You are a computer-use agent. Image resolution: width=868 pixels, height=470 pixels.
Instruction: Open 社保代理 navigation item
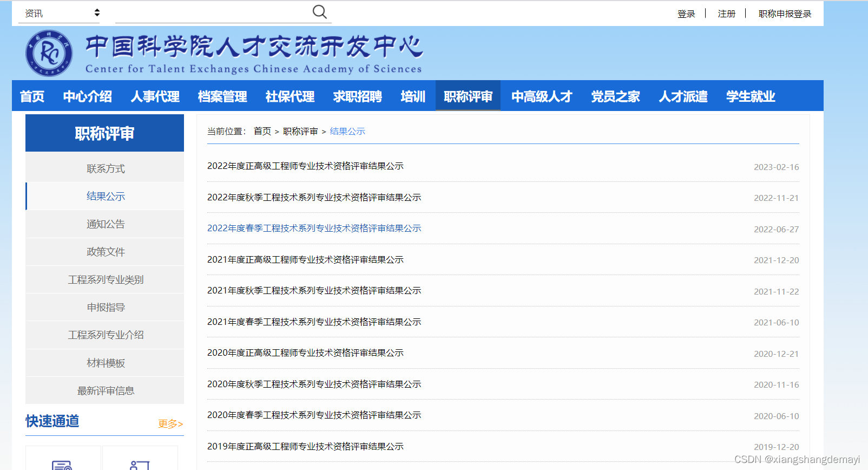tap(290, 96)
